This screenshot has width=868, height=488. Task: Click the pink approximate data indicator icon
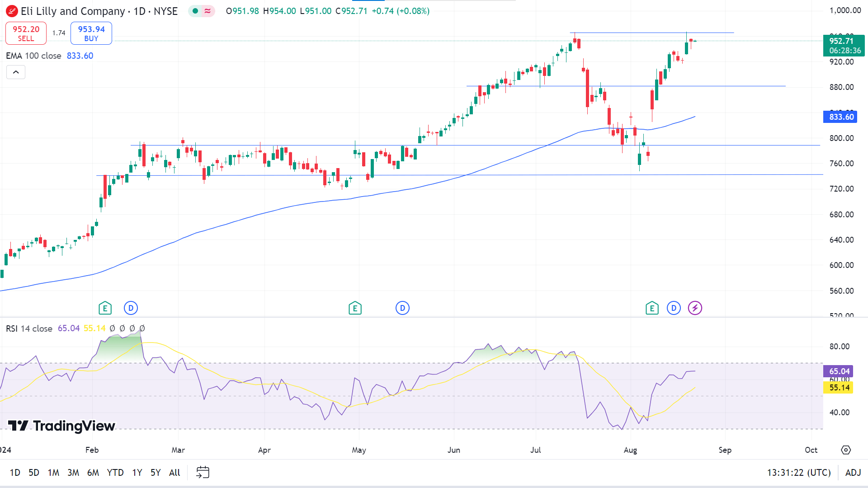click(208, 11)
